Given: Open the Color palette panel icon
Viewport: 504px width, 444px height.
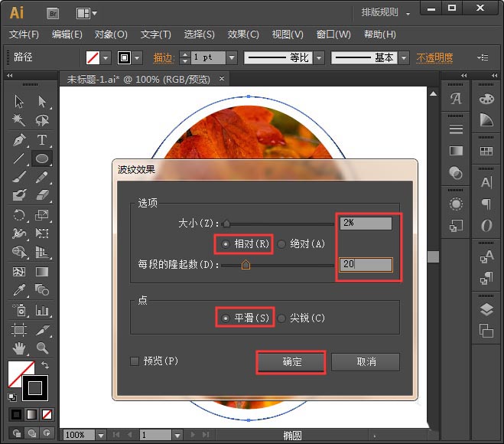Looking at the screenshot, I should (x=486, y=99).
